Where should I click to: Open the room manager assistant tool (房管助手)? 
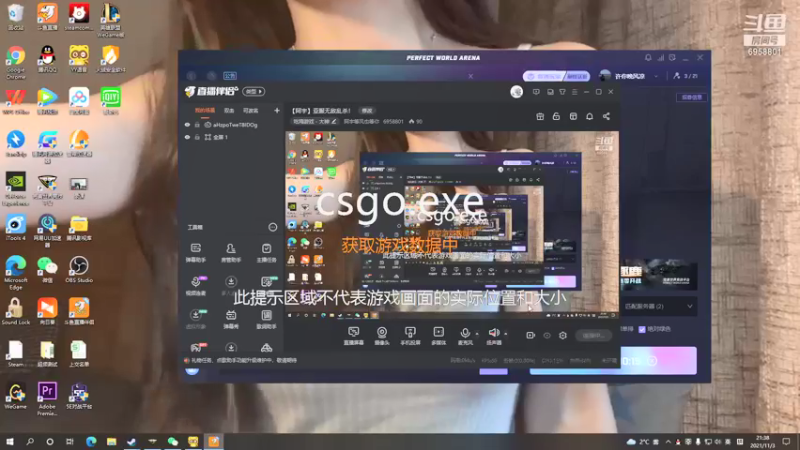pos(231,253)
